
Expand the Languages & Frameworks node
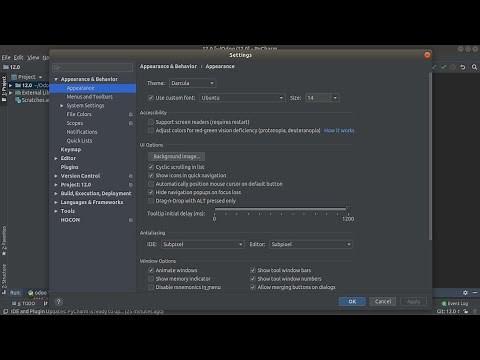[x=56, y=202]
